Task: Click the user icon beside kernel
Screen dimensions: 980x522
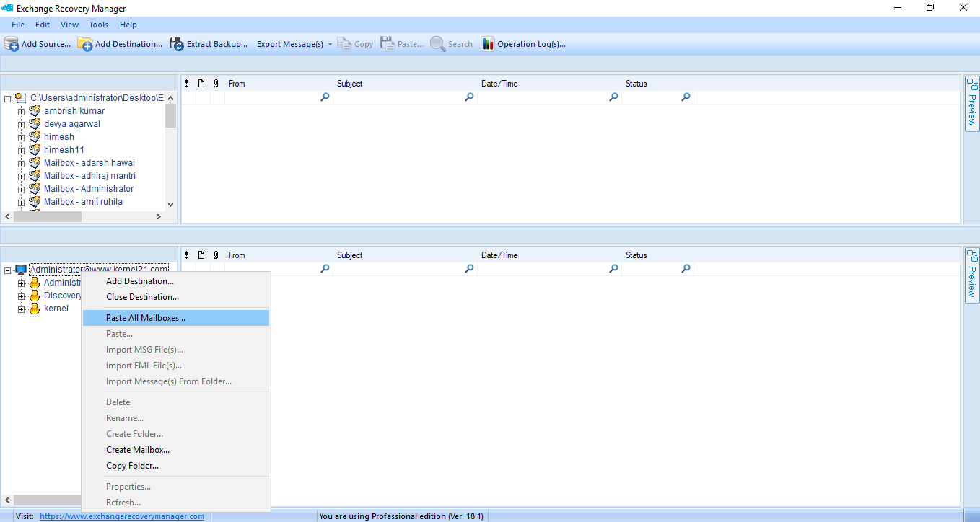Action: click(35, 309)
